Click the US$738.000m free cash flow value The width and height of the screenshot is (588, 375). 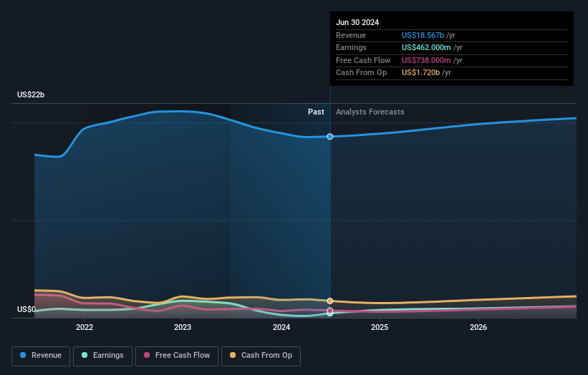click(426, 60)
